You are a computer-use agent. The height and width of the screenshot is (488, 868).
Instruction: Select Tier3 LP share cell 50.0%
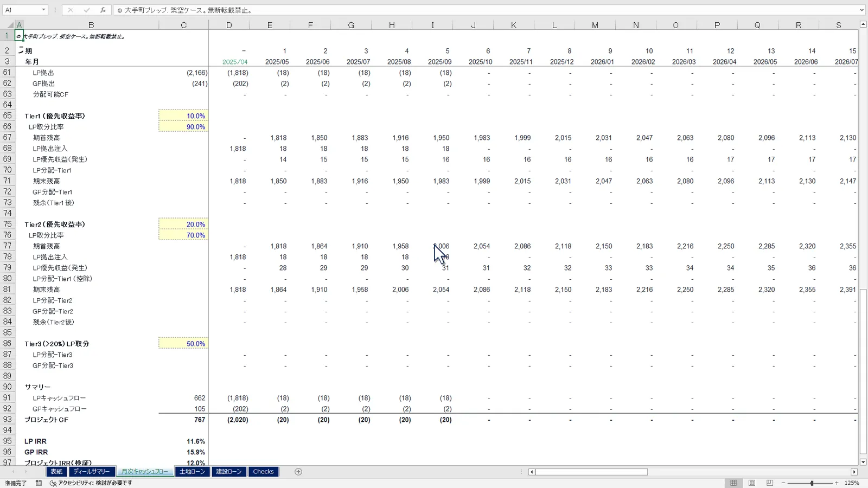click(184, 344)
